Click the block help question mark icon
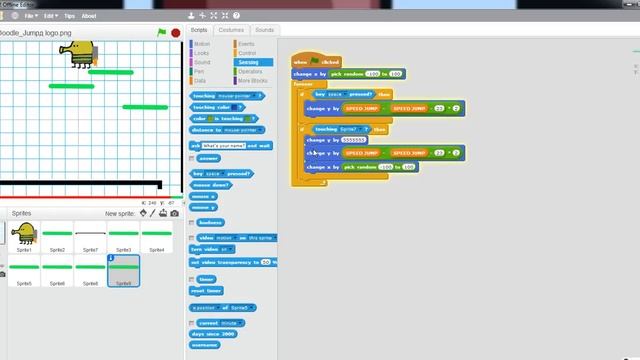 point(236,16)
